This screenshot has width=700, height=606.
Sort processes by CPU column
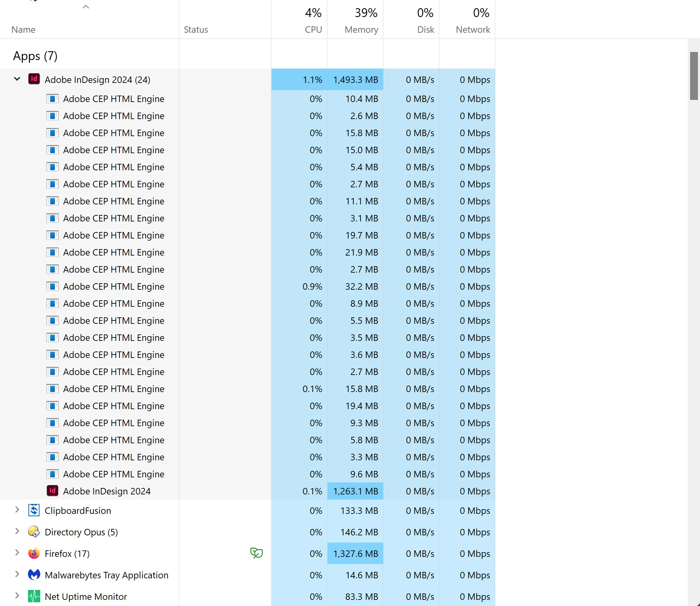coord(313,30)
